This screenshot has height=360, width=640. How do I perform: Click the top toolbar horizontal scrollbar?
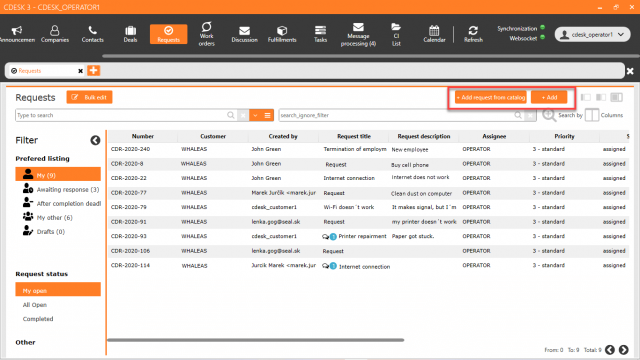(x=371, y=56)
